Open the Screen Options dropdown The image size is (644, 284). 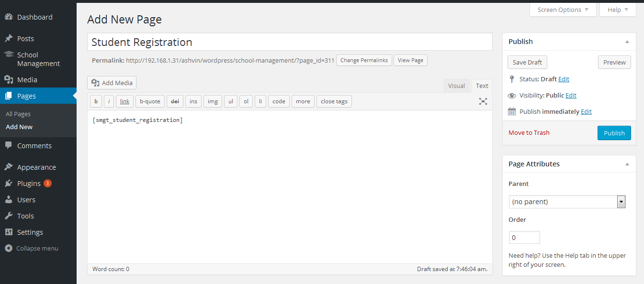pyautogui.click(x=562, y=9)
